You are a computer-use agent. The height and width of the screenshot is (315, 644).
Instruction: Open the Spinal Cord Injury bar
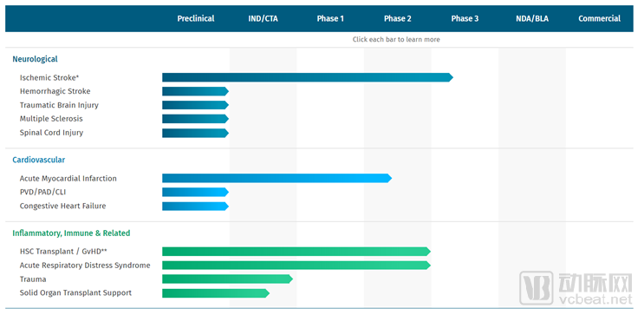coord(196,133)
